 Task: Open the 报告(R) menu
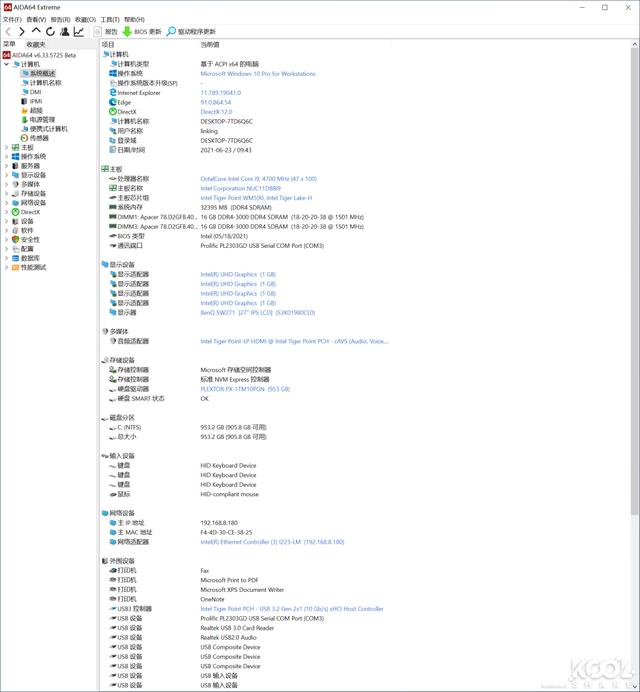click(x=60, y=19)
